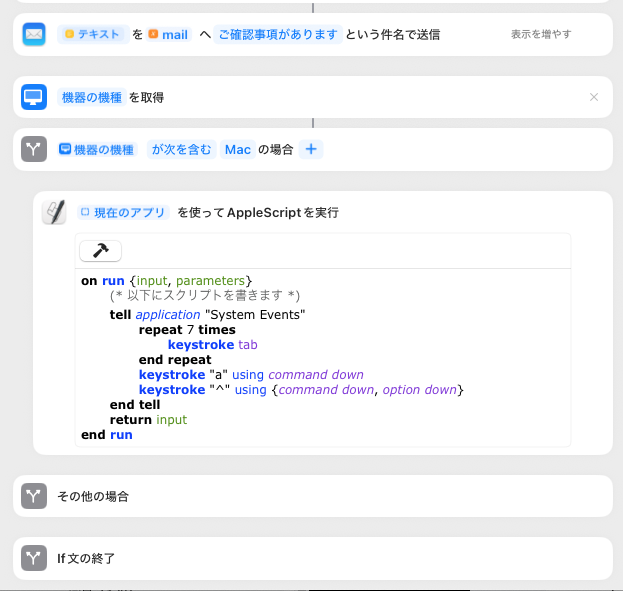This screenshot has height=591, width=623.
Task: Select the テキスト variable token in mail action
Action: point(93,34)
